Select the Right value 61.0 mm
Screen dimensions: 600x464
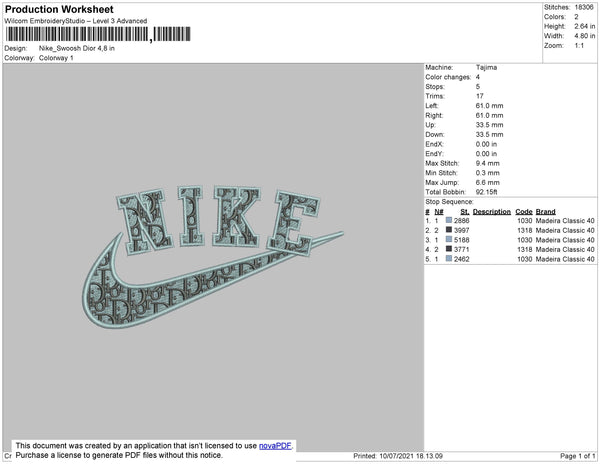pyautogui.click(x=489, y=115)
